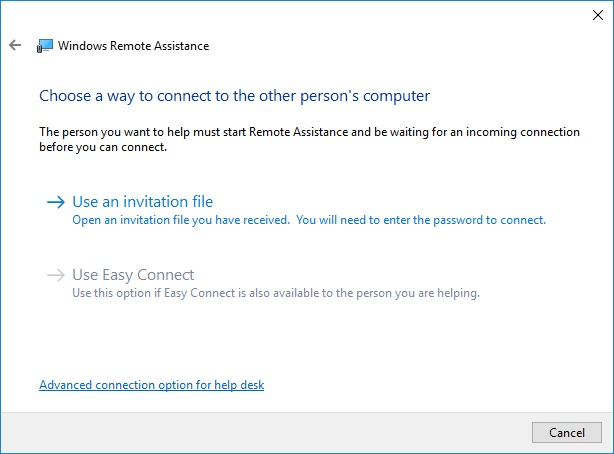Click the blue arrow beside Use an invitation file
Image resolution: width=614 pixels, height=454 pixels.
[x=56, y=202]
